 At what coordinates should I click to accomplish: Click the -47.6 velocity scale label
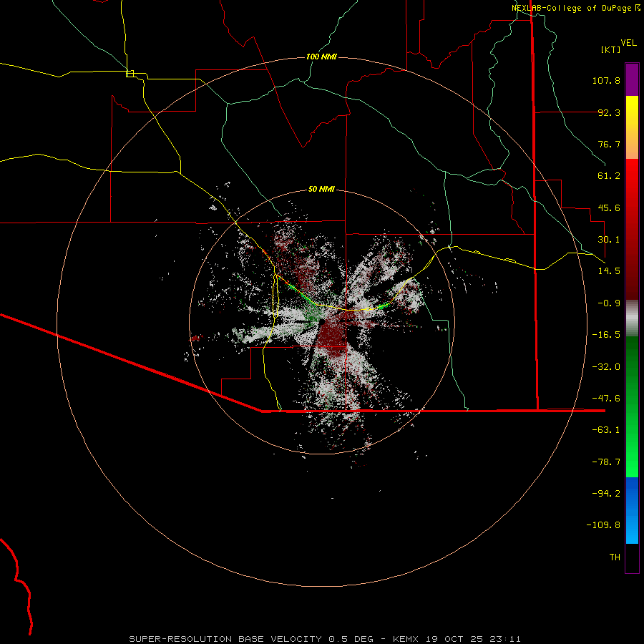(x=606, y=399)
